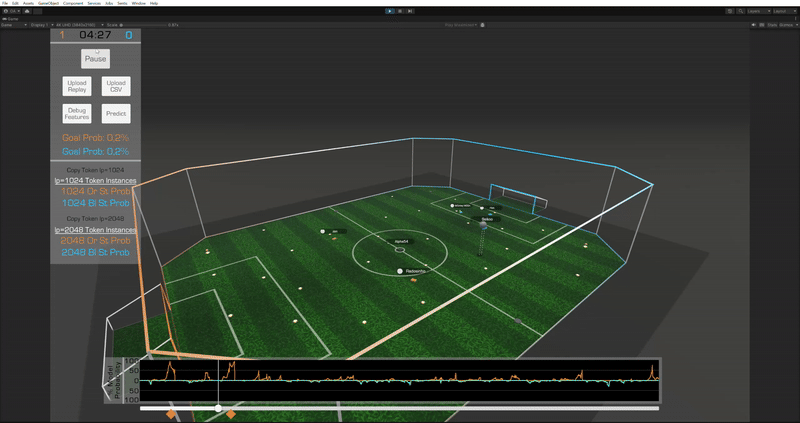Click the Debug Features button
The width and height of the screenshot is (800, 423).
(x=76, y=114)
